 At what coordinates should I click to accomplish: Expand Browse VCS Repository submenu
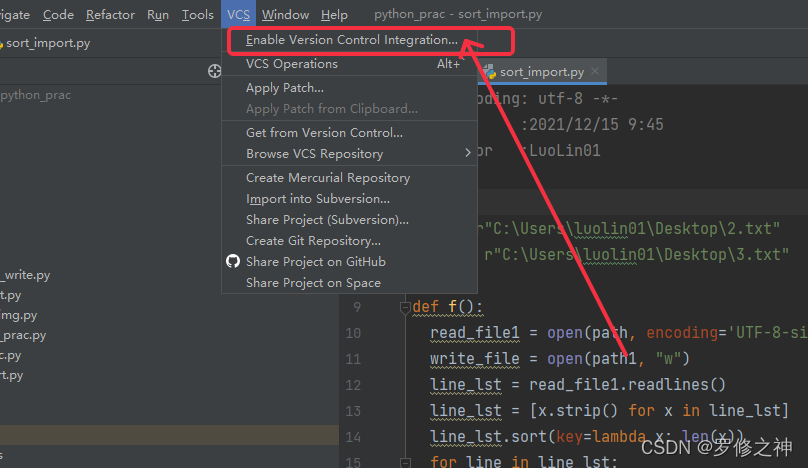[349, 154]
